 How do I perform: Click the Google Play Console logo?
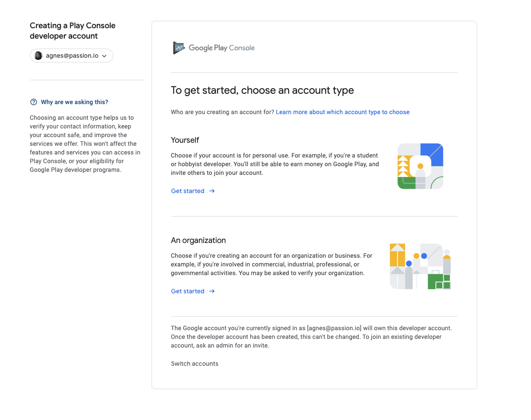(214, 48)
